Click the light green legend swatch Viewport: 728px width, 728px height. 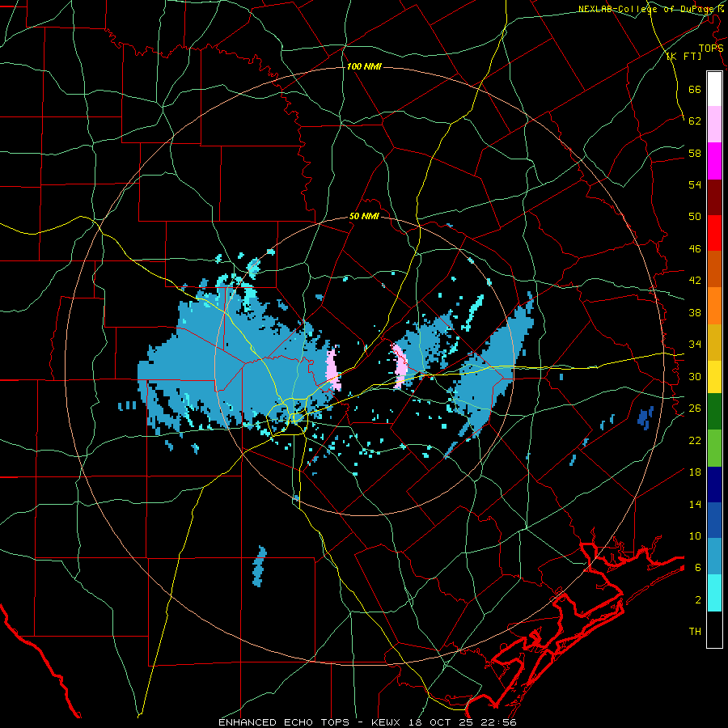(714, 447)
